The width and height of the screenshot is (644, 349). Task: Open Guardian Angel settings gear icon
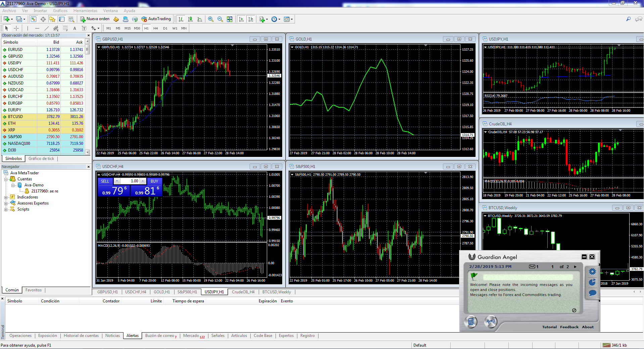pos(593,272)
